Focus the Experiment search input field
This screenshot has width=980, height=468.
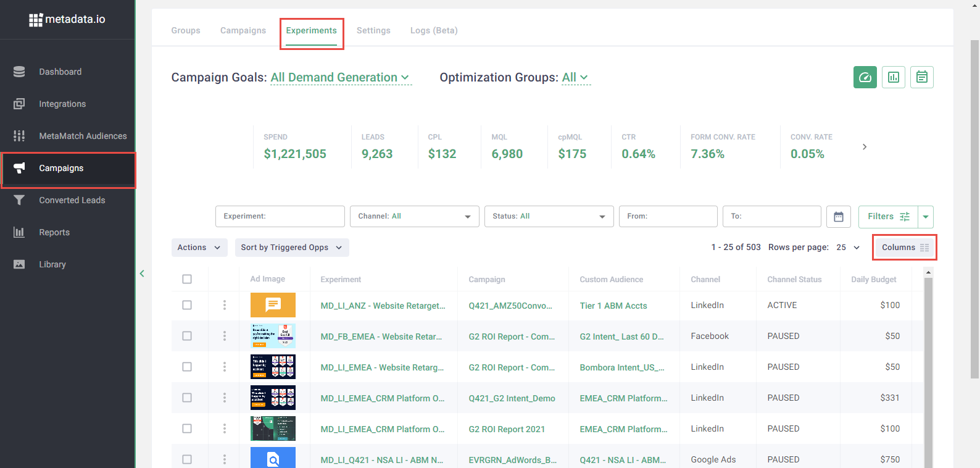tap(280, 217)
